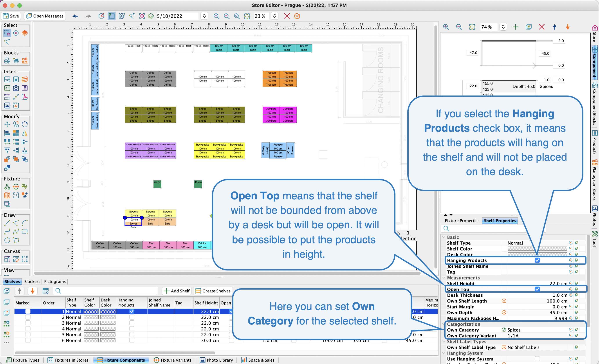Viewport: 599px width, 364px height.
Task: Toggle the Open Top checkbox in properties
Action: [537, 289]
